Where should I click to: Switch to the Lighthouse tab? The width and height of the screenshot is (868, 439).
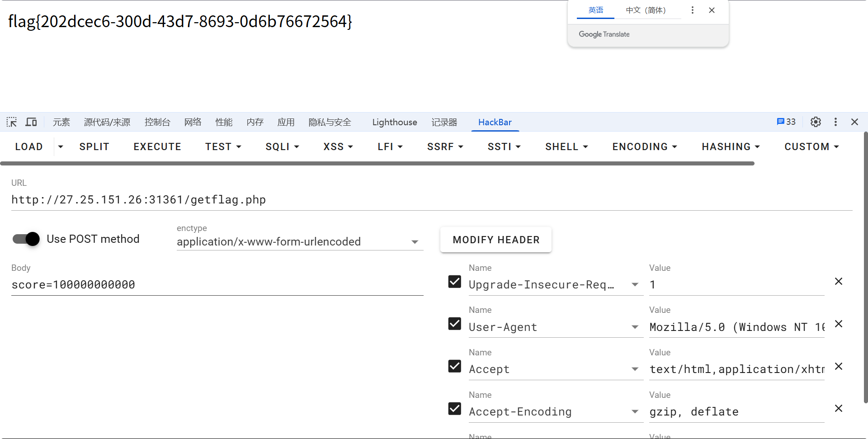point(394,122)
